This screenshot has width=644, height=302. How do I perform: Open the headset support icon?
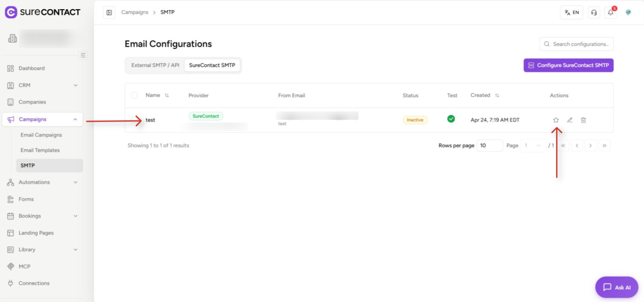pos(594,12)
